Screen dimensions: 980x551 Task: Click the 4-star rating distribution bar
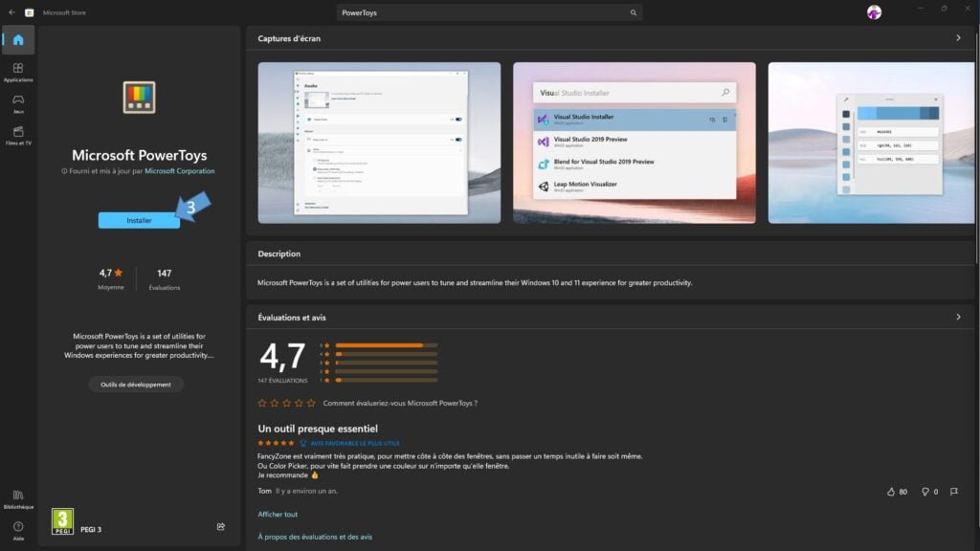coord(387,354)
